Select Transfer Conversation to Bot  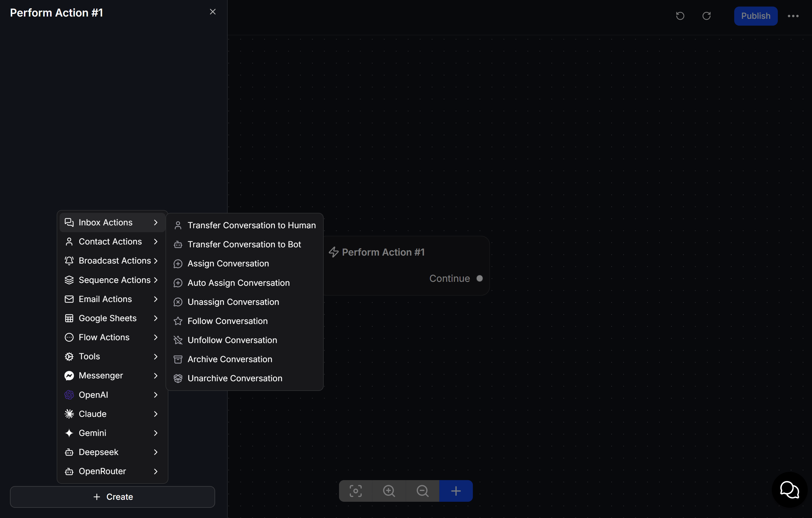(244, 244)
